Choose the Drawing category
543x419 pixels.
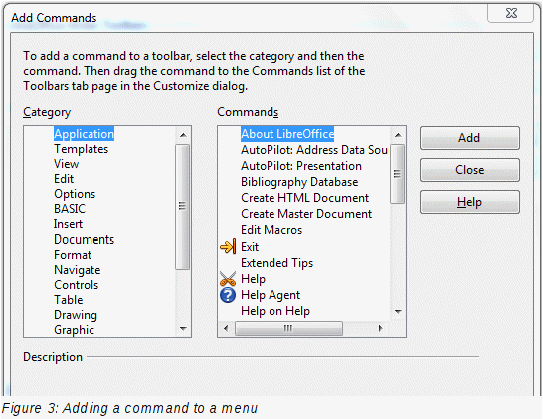coord(75,315)
